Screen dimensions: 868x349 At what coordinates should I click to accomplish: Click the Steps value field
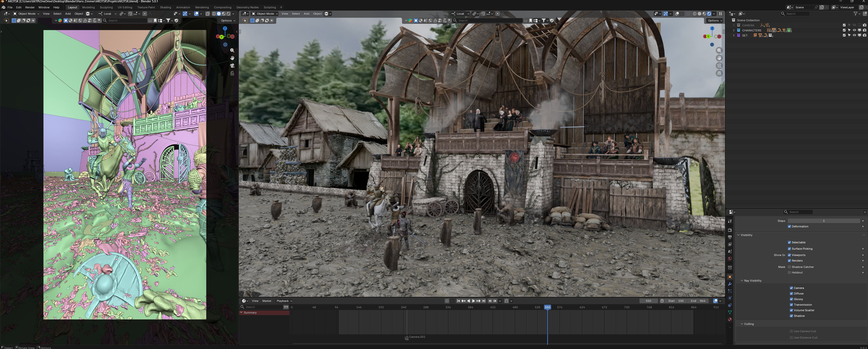pos(824,221)
